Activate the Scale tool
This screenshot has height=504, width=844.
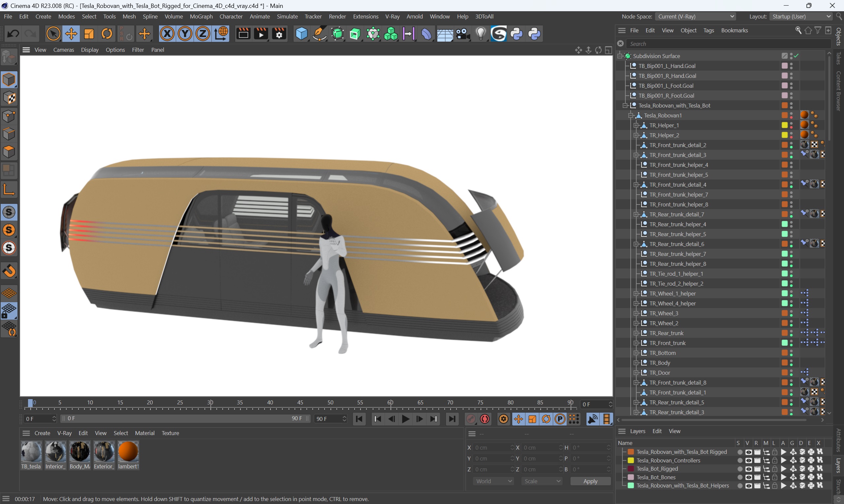click(89, 34)
